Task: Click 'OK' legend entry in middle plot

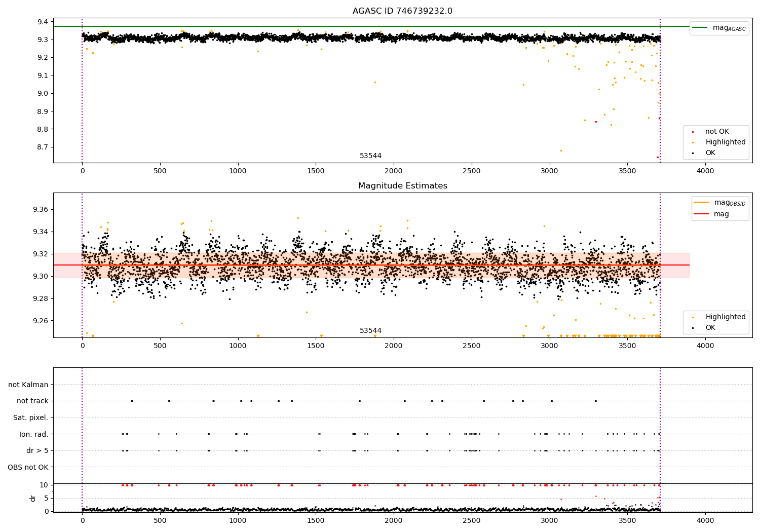Action: coord(704,328)
